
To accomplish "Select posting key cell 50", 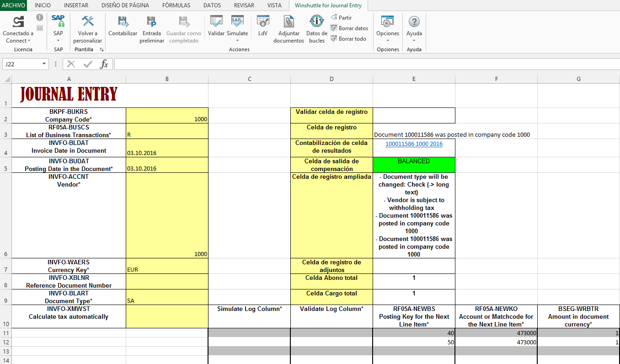I will (x=414, y=342).
